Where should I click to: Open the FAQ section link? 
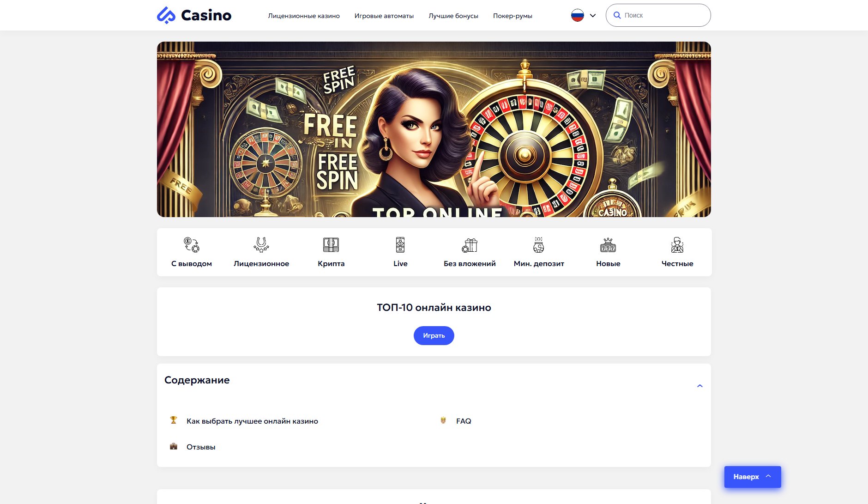point(464,421)
